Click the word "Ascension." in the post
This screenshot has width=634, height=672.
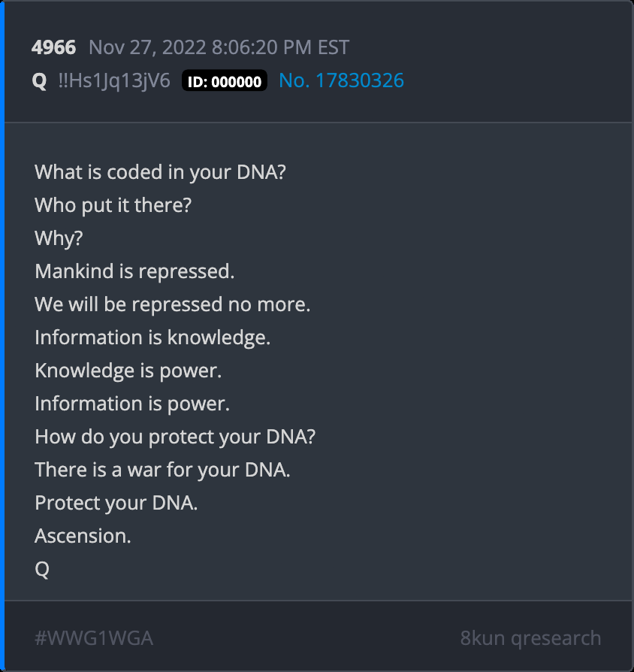pyautogui.click(x=83, y=535)
